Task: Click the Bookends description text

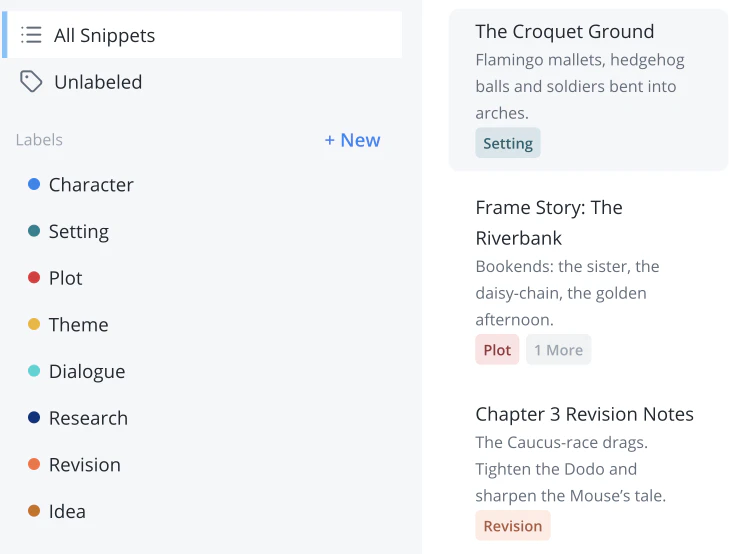Action: [567, 293]
